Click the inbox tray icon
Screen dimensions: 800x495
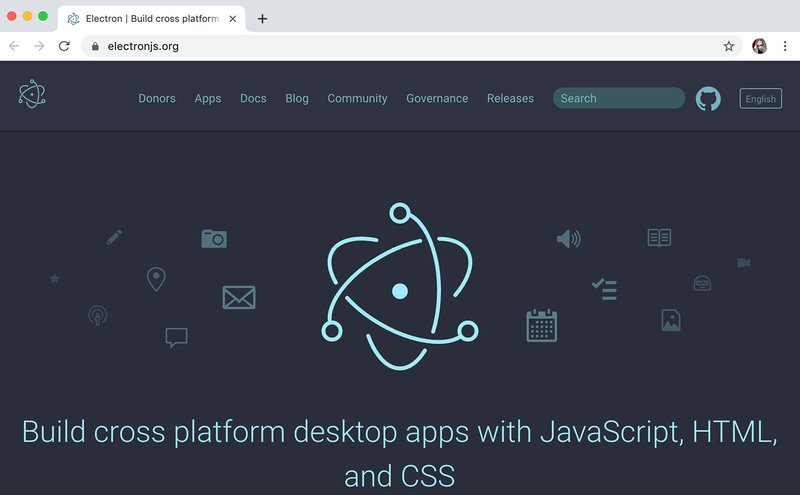702,283
